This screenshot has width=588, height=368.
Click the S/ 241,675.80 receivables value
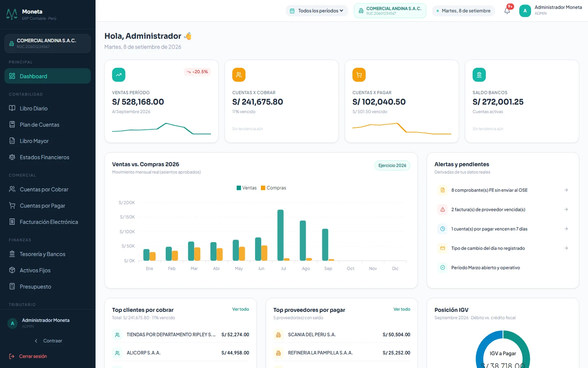[x=258, y=102]
